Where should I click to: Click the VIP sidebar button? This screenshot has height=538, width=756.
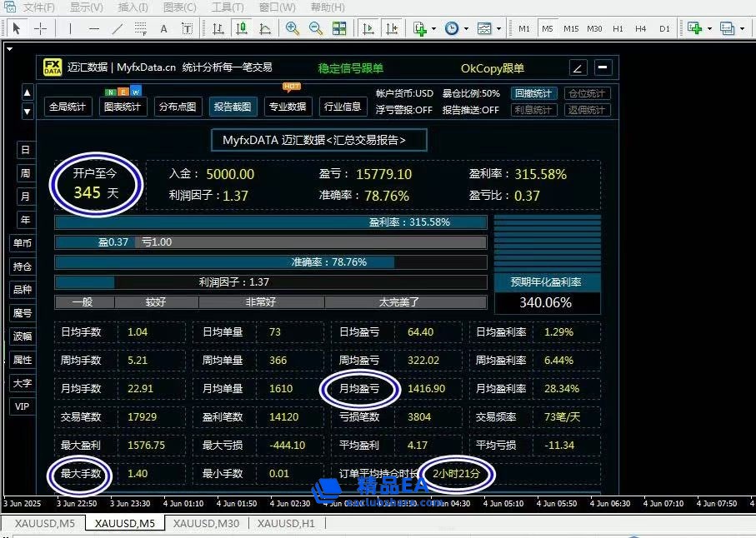[23, 406]
